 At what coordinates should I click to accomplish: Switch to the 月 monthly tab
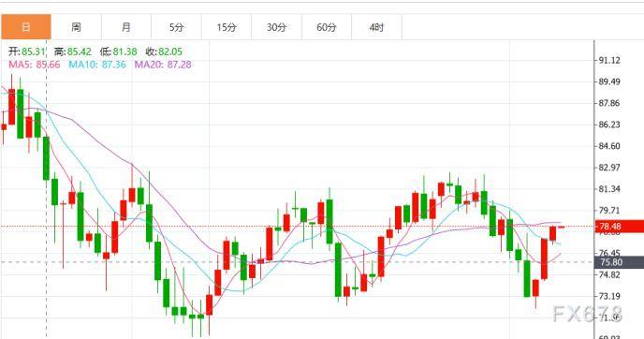pyautogui.click(x=126, y=27)
